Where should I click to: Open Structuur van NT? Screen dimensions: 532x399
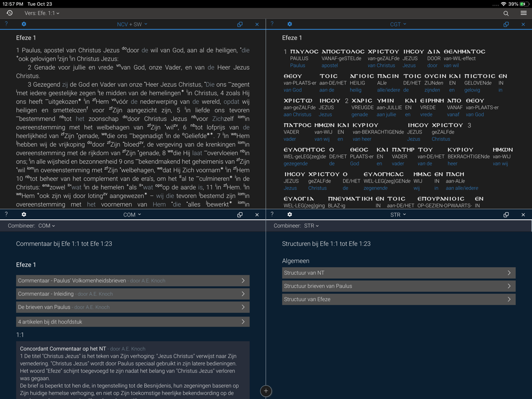[398, 273]
